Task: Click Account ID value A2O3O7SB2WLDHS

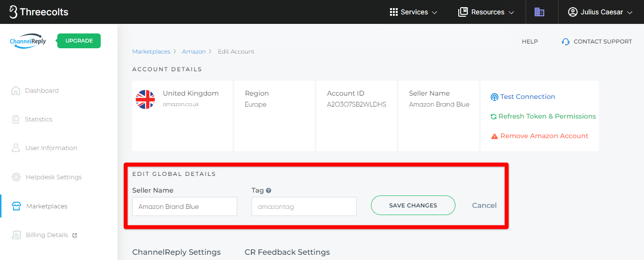Action: coord(357,104)
